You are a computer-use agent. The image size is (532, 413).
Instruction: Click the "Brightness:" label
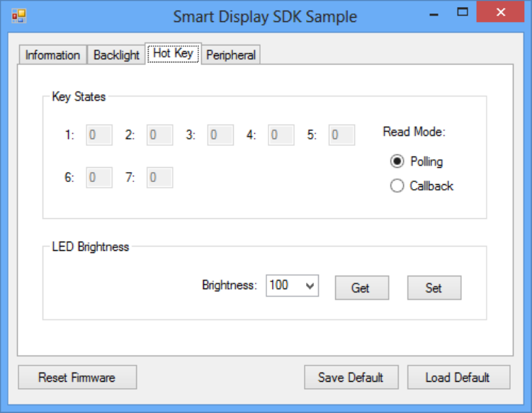coord(230,285)
